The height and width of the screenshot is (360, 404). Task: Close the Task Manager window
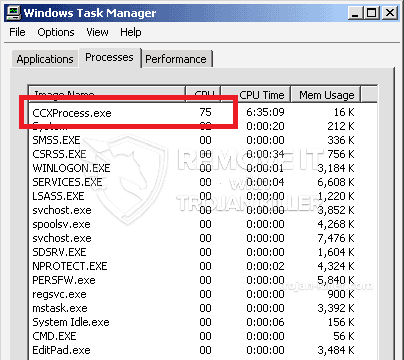(x=389, y=13)
